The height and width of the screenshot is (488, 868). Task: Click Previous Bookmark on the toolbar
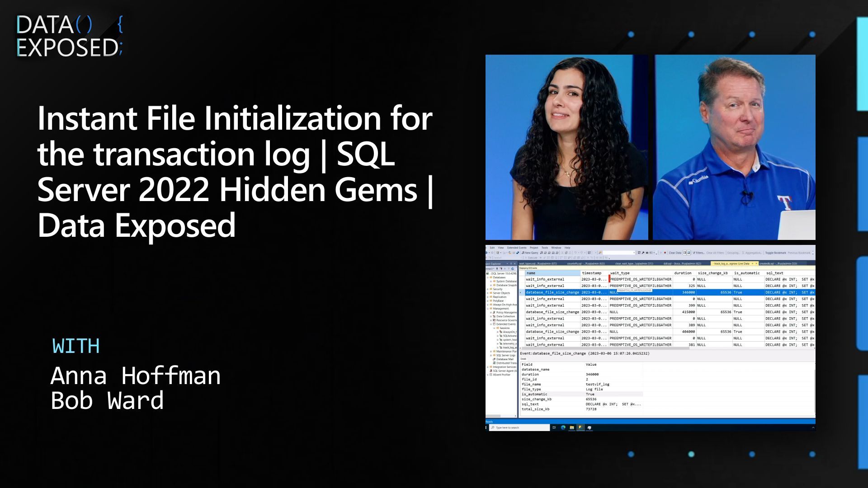(798, 253)
